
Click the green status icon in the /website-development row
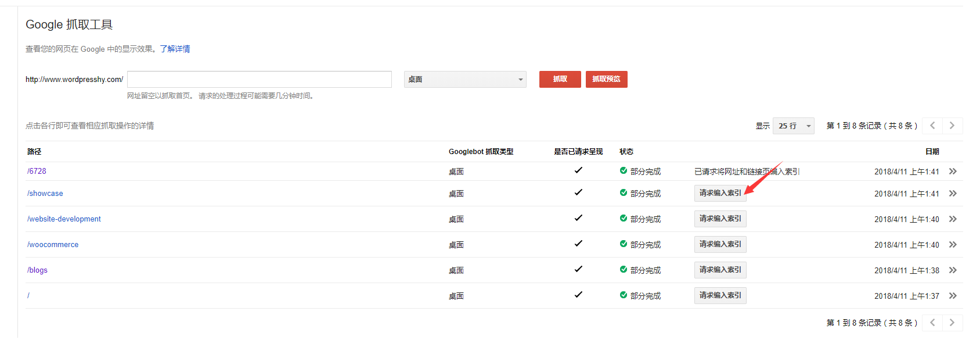pyautogui.click(x=624, y=219)
